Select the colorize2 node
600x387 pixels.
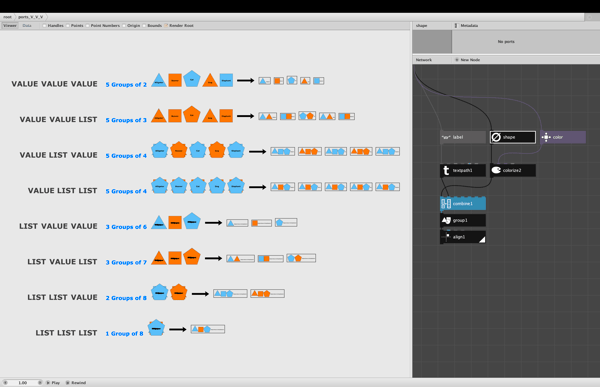point(512,170)
